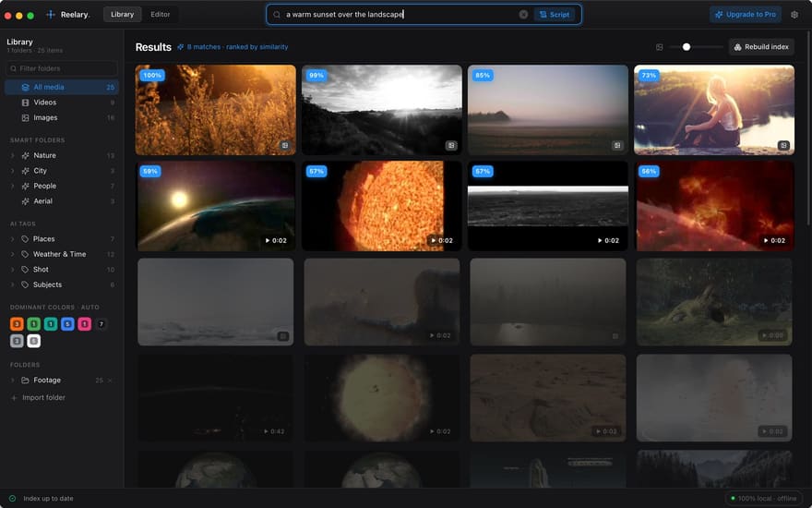Click the Upgrade to Pro button
Viewport: 812px width, 508px height.
tap(746, 15)
